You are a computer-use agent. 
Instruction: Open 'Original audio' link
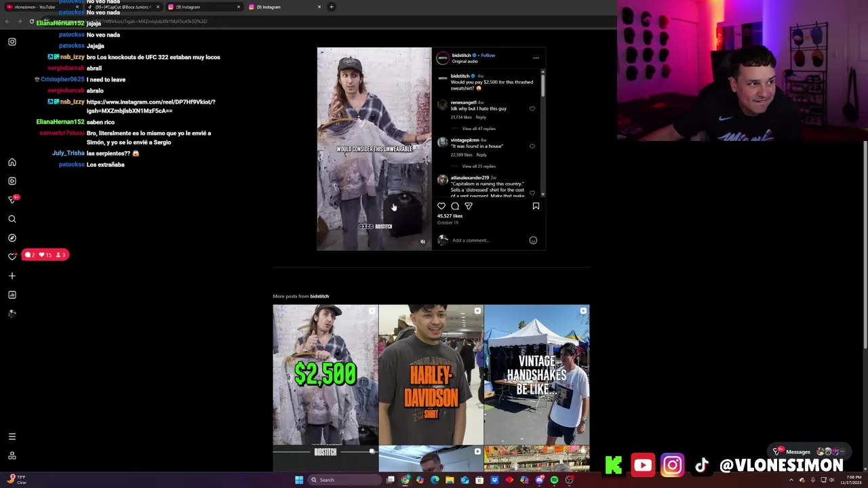pyautogui.click(x=465, y=61)
